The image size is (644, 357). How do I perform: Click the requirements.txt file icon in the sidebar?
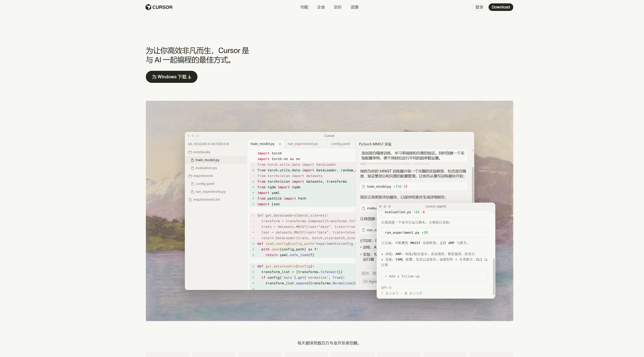point(190,200)
